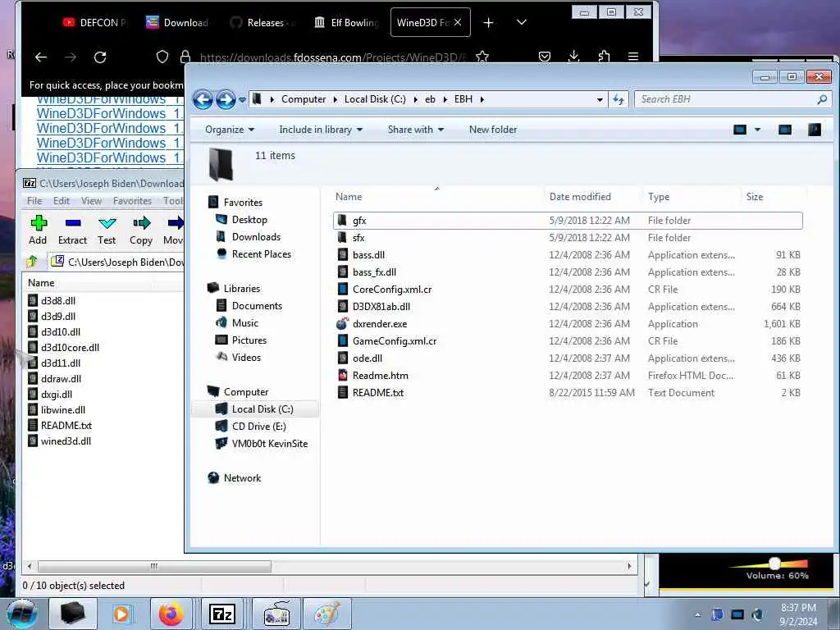
Task: Open the 7-Zip Edit menu
Action: [x=61, y=201]
